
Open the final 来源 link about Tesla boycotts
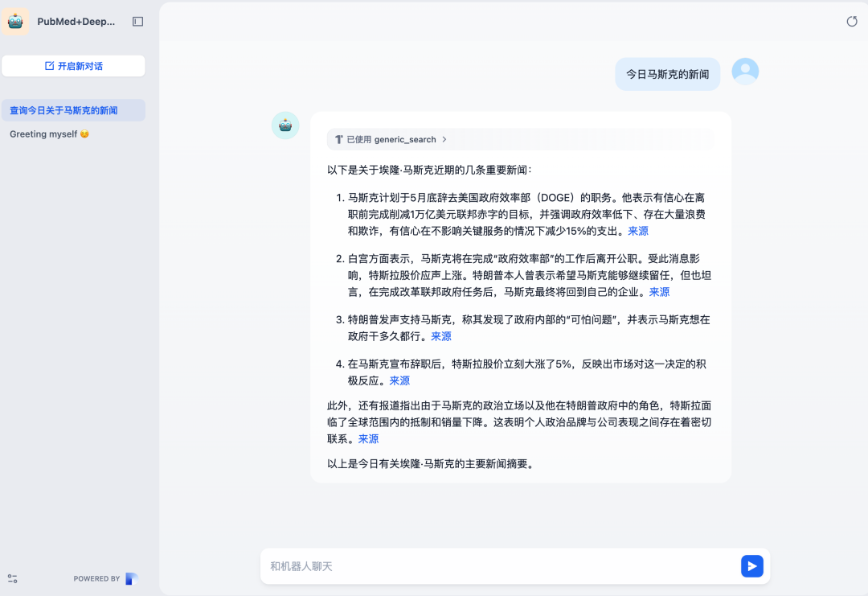coord(368,438)
